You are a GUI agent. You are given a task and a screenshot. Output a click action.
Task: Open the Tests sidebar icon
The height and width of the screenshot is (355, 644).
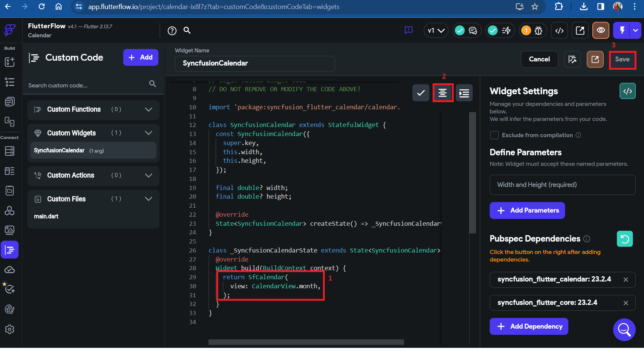point(9,289)
